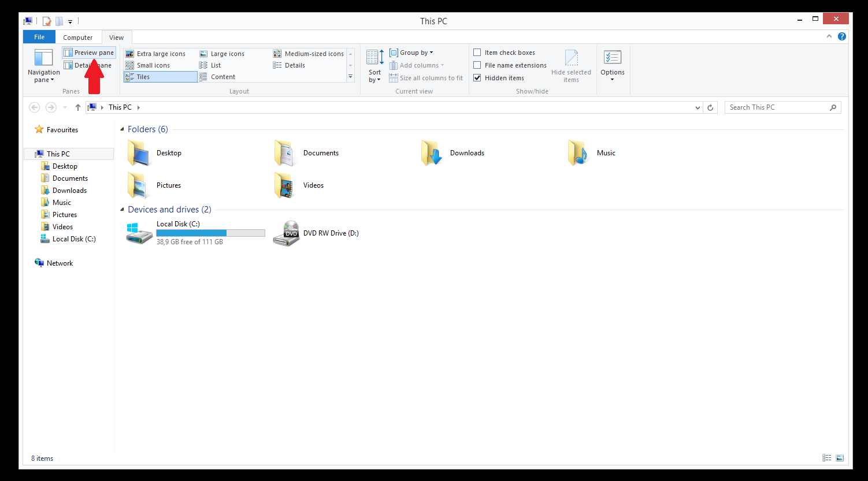Image resolution: width=868 pixels, height=481 pixels.
Task: Switch to large thumbnails view in status bar
Action: pyautogui.click(x=840, y=458)
